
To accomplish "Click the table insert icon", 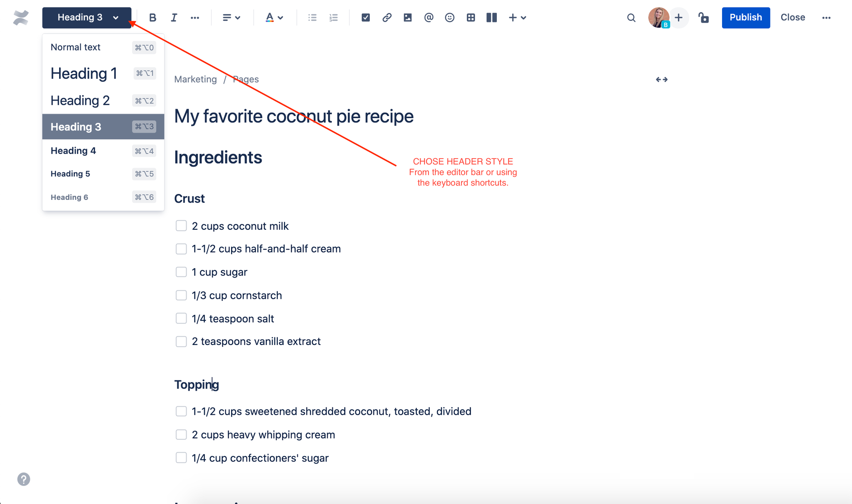I will (x=471, y=17).
